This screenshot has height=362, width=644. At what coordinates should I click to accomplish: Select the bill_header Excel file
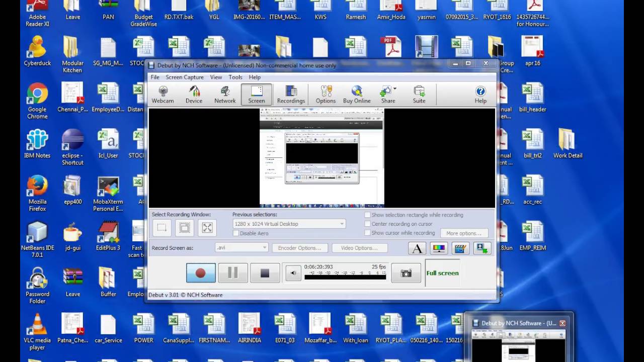click(532, 98)
